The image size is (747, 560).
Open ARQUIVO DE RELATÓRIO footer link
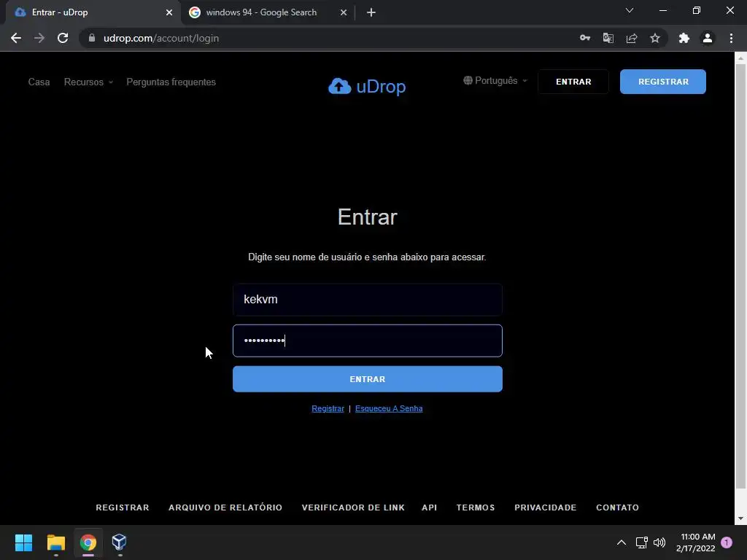tap(225, 507)
